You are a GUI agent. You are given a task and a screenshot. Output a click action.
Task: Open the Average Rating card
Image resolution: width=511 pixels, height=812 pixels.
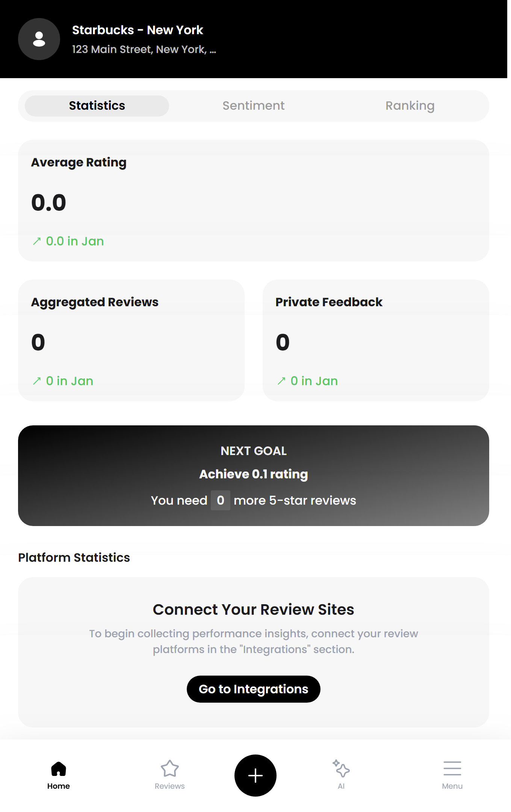click(254, 201)
